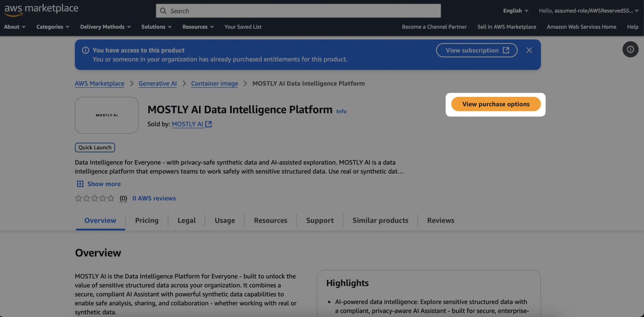Click 'You have access to this product' text
This screenshot has height=317, width=644.
pos(139,50)
